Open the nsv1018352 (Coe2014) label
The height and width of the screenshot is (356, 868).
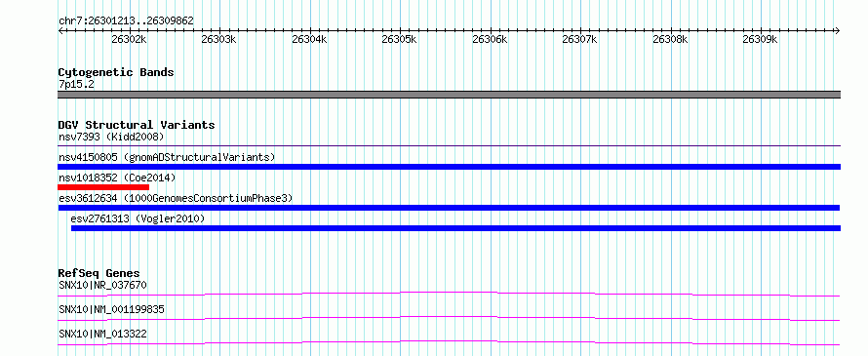117,178
